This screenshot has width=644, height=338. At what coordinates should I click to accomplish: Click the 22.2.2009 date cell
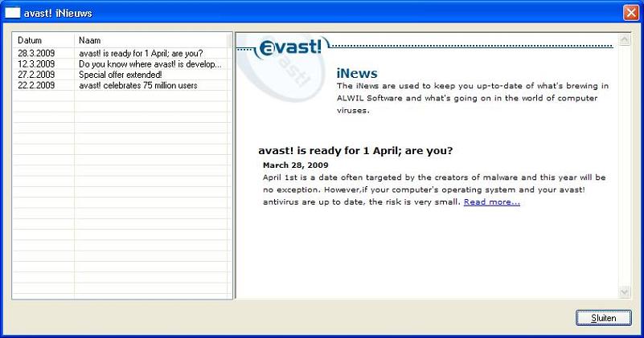point(36,85)
